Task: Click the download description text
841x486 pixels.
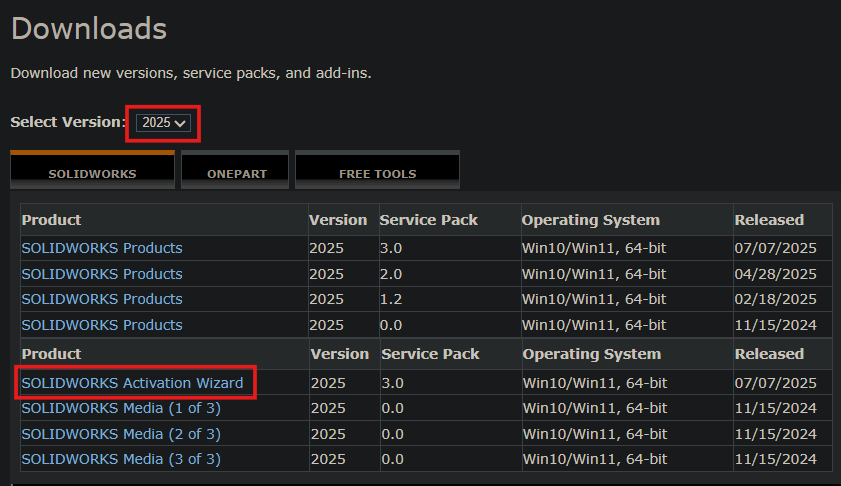Action: click(x=191, y=73)
